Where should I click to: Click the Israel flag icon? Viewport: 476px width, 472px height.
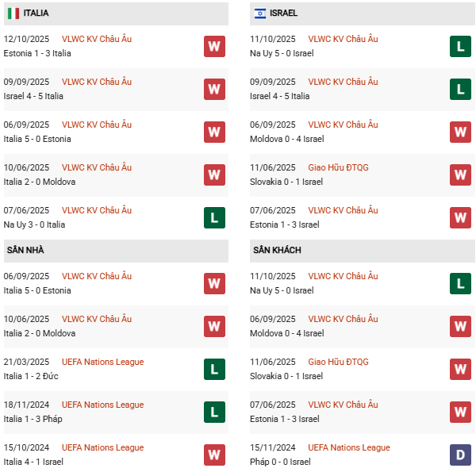click(x=260, y=13)
